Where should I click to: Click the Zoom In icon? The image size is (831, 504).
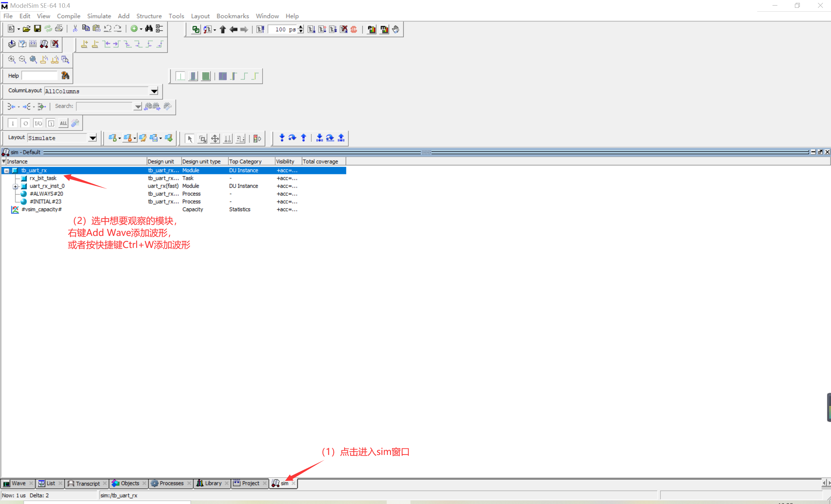pos(11,59)
